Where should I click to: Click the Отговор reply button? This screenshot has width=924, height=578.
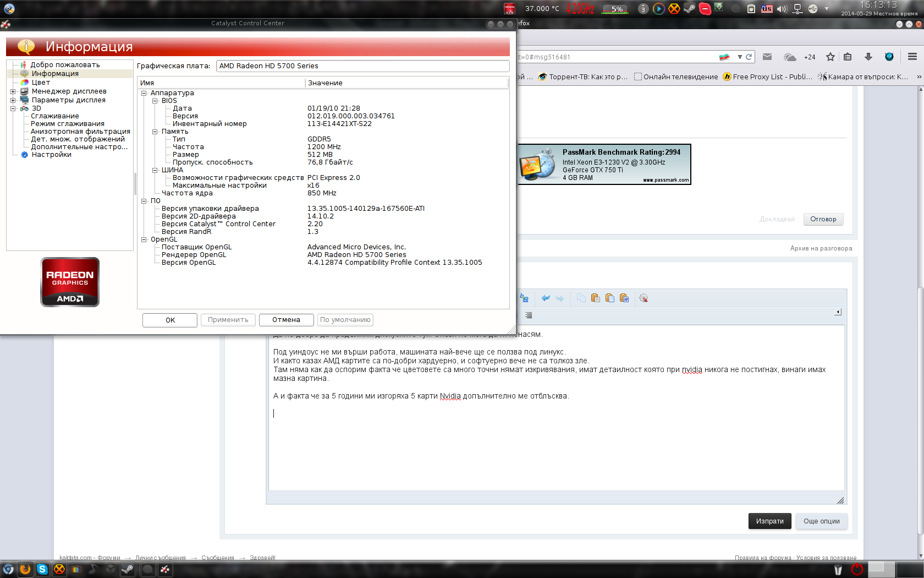pos(823,219)
